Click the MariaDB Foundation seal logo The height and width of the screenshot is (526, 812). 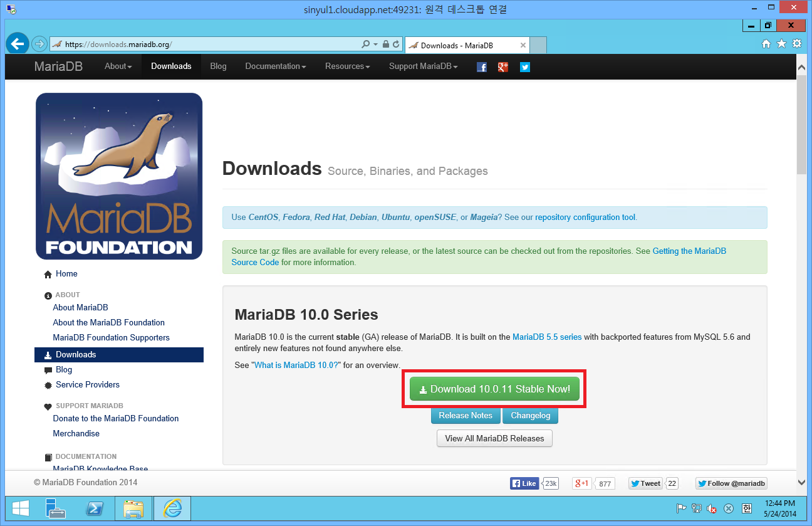pos(119,176)
